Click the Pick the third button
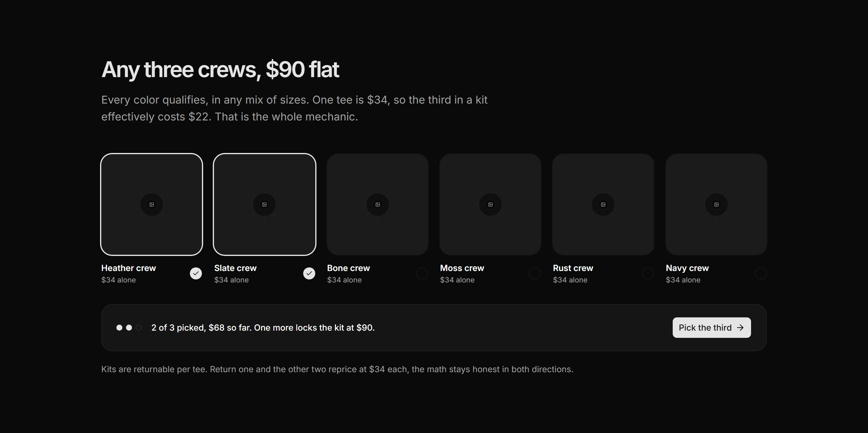 pos(712,328)
